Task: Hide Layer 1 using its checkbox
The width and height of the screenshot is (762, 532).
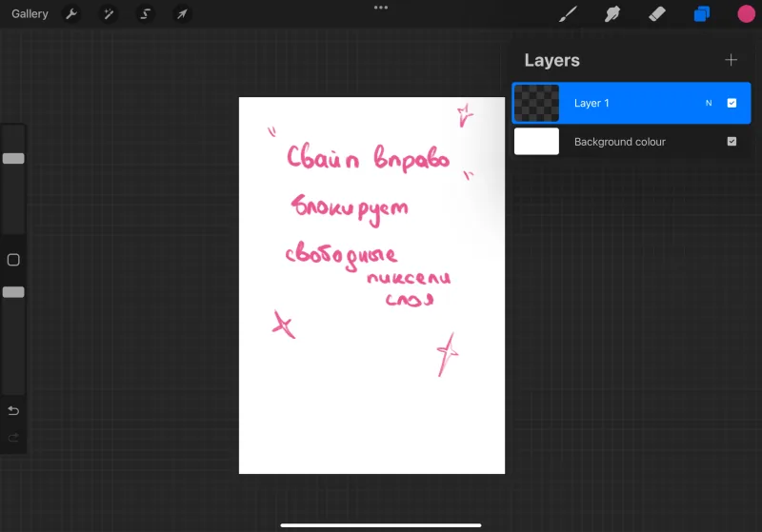Action: pos(732,103)
